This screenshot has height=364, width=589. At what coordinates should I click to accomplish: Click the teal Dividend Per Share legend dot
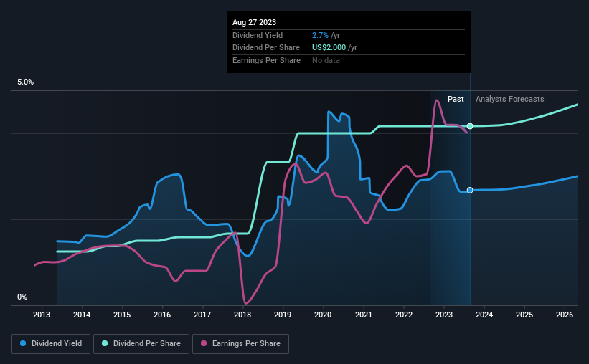[105, 343]
